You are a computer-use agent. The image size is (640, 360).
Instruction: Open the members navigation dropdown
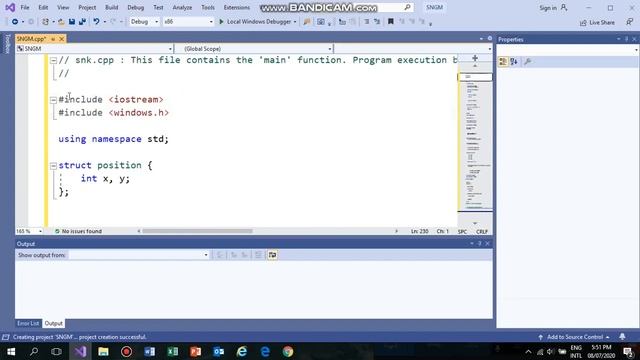[413, 49]
